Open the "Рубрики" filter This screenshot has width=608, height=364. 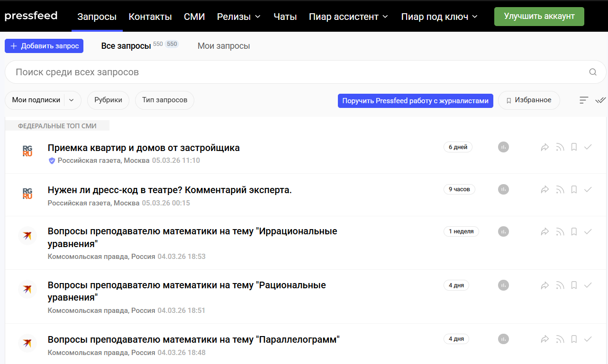108,100
